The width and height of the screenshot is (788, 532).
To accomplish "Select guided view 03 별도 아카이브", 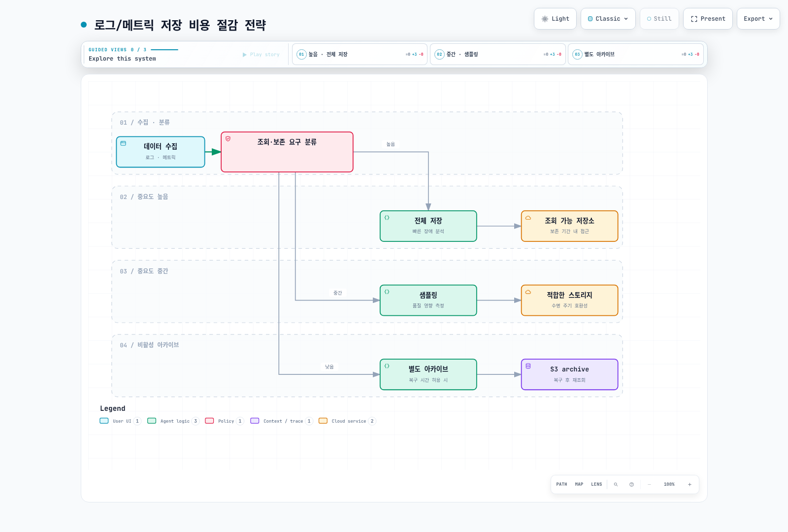I will coord(635,54).
